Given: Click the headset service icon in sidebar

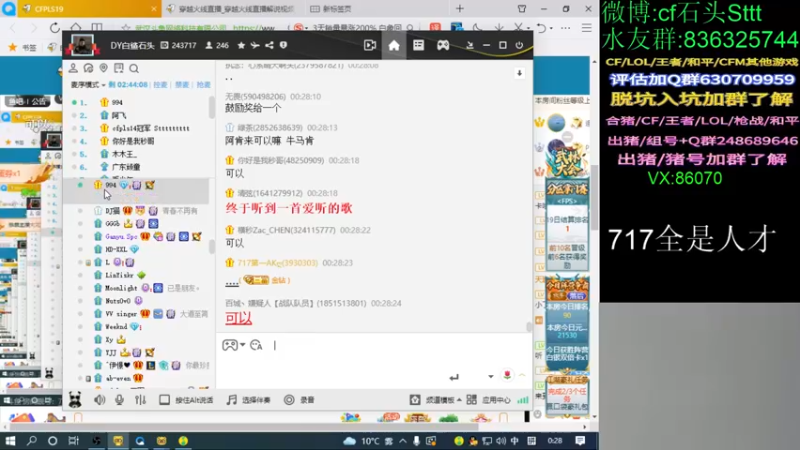Looking at the screenshot, I should (88, 68).
